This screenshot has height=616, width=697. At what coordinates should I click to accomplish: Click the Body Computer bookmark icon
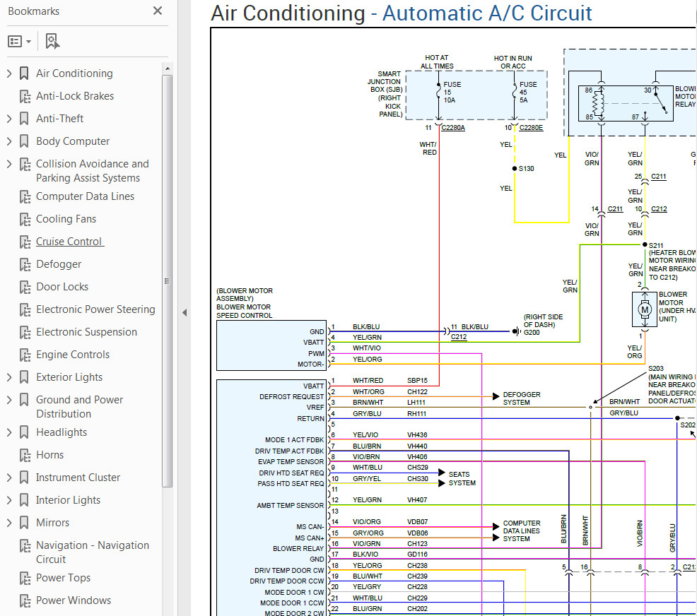pyautogui.click(x=25, y=141)
